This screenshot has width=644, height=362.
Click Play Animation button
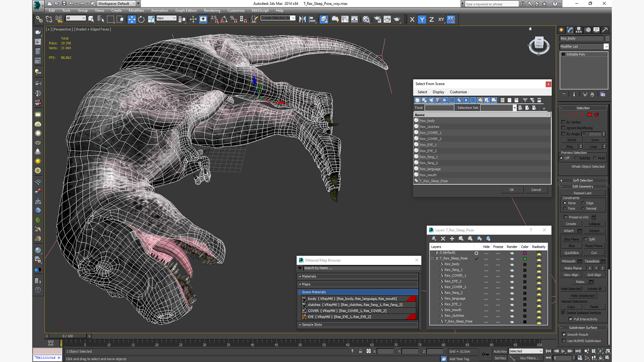click(563, 351)
